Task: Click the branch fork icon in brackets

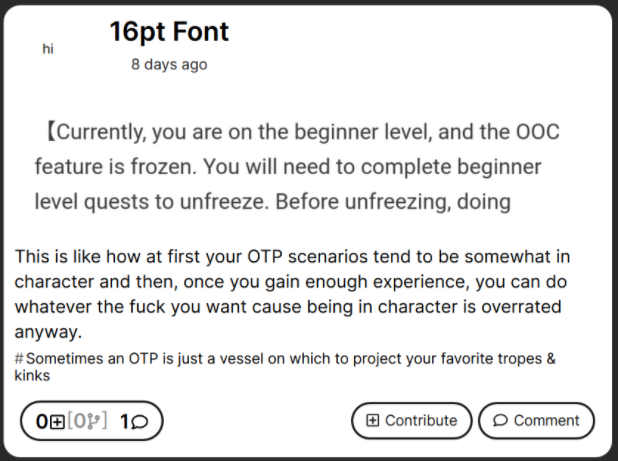Action: [x=93, y=421]
